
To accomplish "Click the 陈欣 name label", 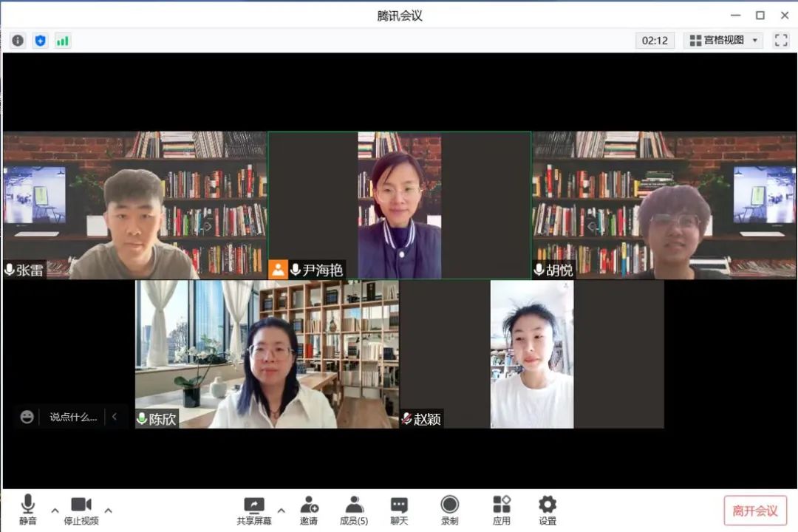I will pos(163,419).
